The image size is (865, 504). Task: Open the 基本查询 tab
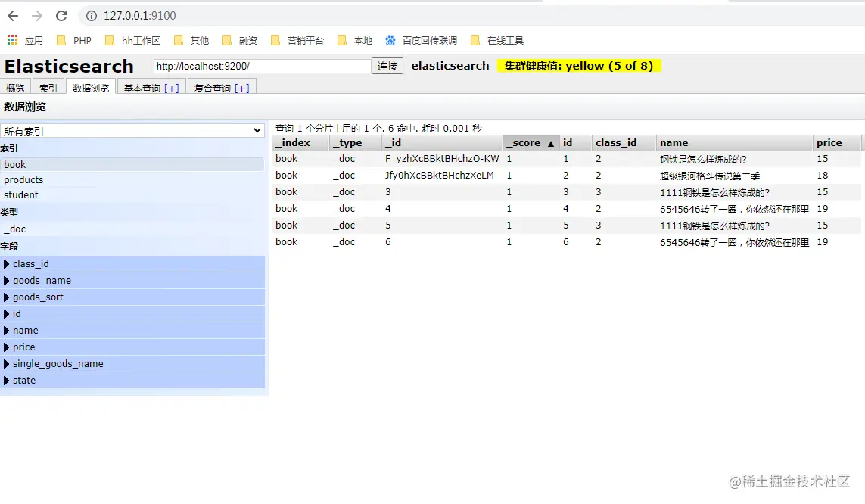click(142, 89)
